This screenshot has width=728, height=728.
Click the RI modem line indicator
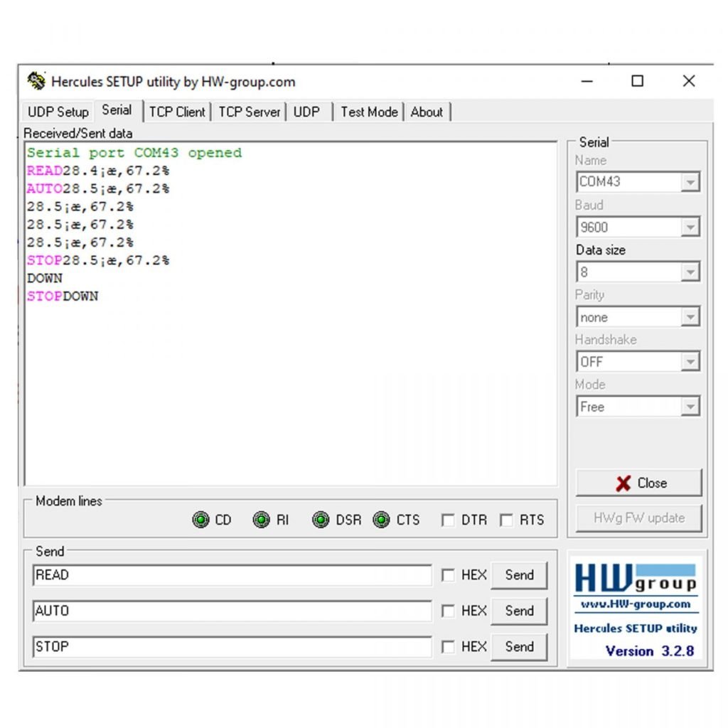(262, 520)
